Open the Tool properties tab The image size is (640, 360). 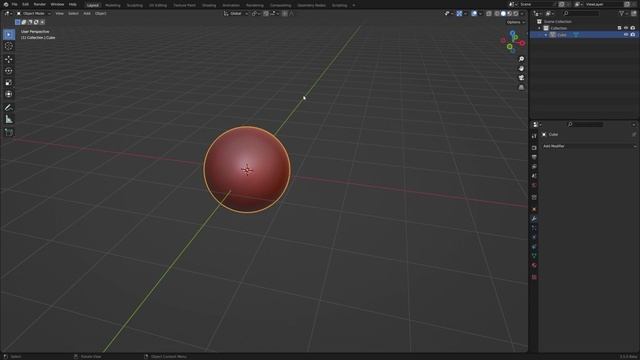coord(534,136)
